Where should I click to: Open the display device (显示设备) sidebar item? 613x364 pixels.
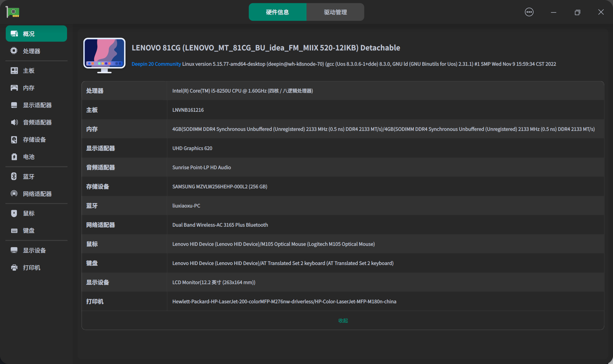tap(34, 250)
